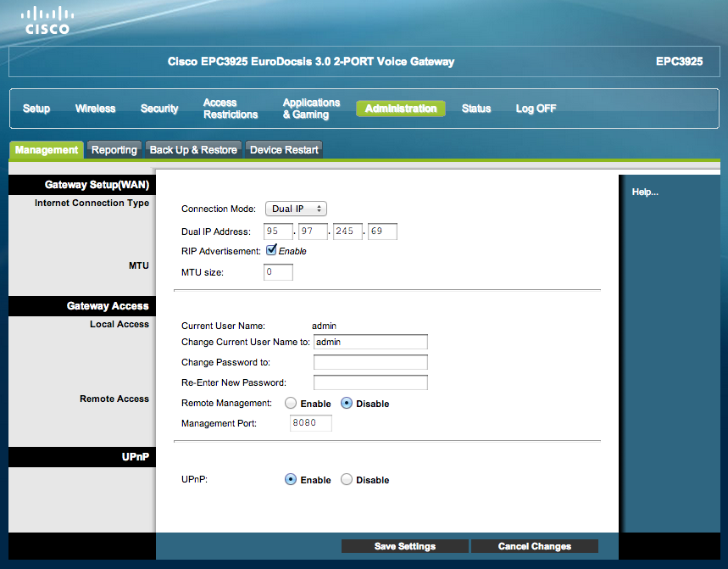Toggle RIP Advertisement Enable checkbox
Image resolution: width=728 pixels, height=569 pixels.
(x=271, y=250)
